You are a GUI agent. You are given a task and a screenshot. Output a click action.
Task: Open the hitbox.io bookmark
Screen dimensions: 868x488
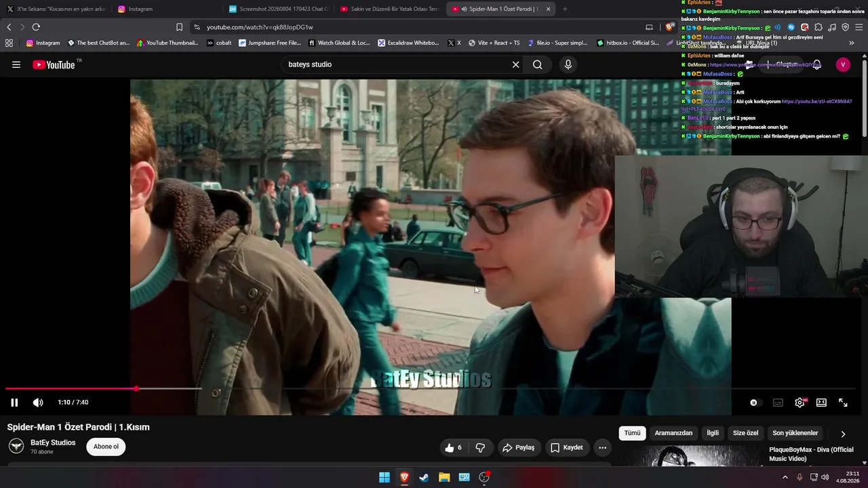coord(627,43)
